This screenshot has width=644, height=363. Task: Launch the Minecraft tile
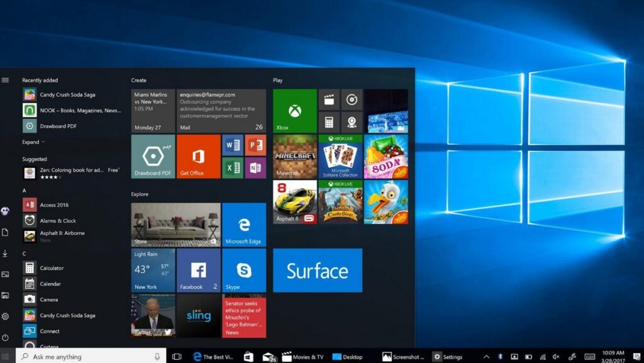pos(295,157)
